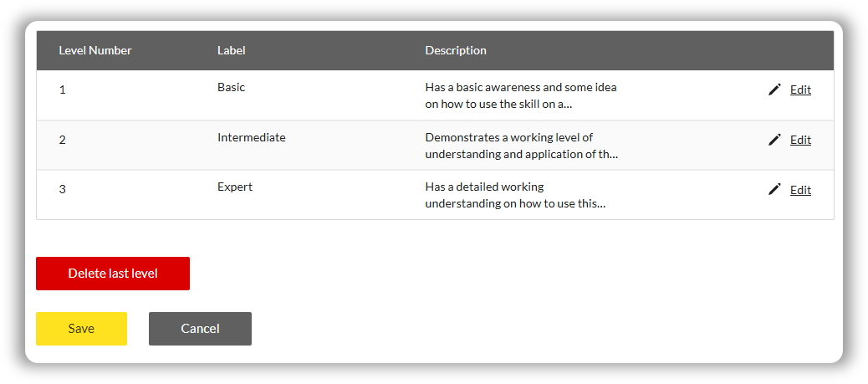Select the Intermediate label cell
The image size is (868, 384).
252,137
